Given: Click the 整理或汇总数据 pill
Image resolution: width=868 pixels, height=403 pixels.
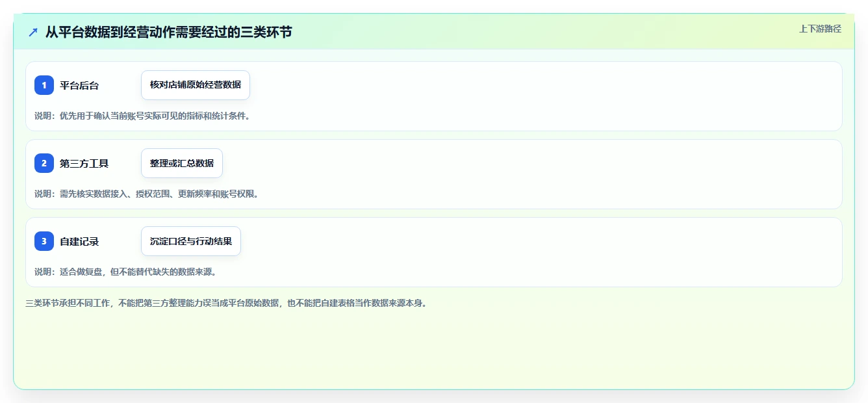Looking at the screenshot, I should click(182, 163).
